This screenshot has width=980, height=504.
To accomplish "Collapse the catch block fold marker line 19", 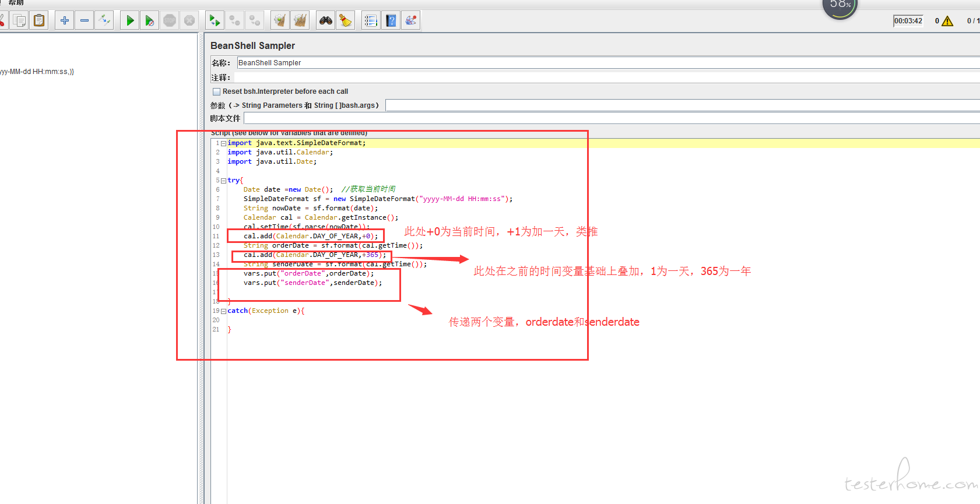I will pos(223,311).
